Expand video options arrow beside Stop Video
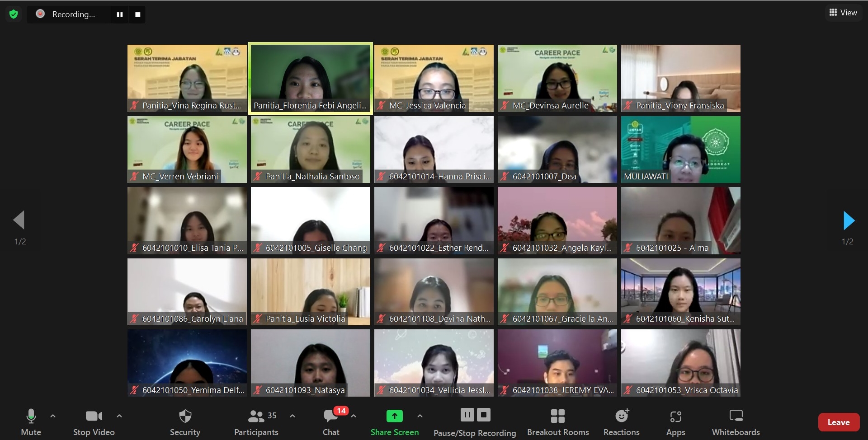The width and height of the screenshot is (868, 440). click(119, 416)
